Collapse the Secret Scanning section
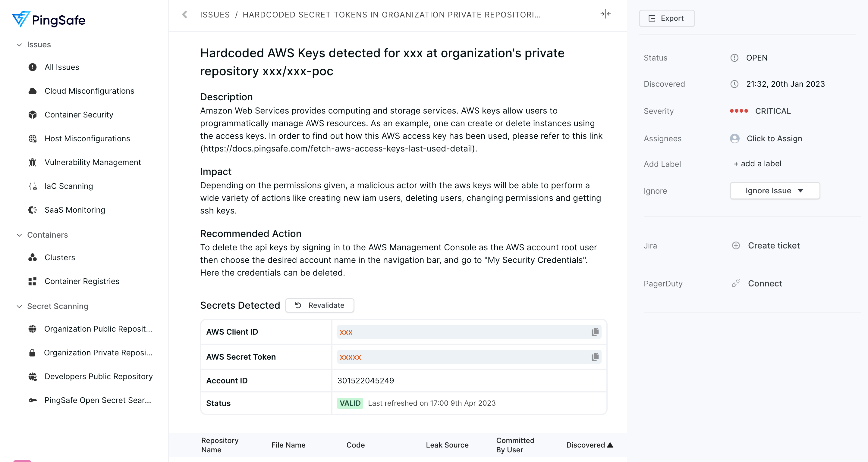 coord(19,306)
